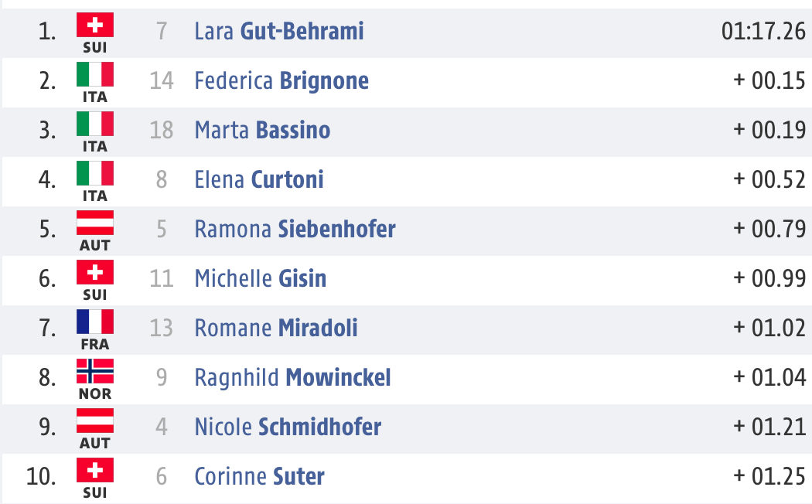812x504 pixels.
Task: Select Romane Miradoli in the results
Action: click(x=276, y=328)
